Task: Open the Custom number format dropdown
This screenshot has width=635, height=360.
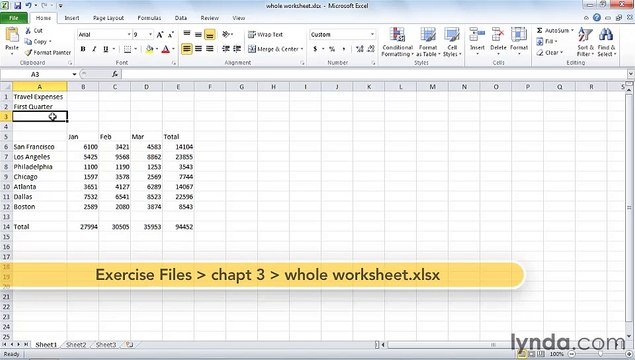Action: pos(372,34)
